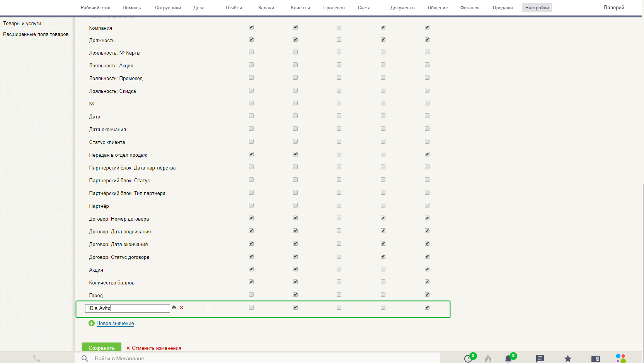The image size is (644, 363).
Task: Go to Счета section
Action: [x=364, y=8]
